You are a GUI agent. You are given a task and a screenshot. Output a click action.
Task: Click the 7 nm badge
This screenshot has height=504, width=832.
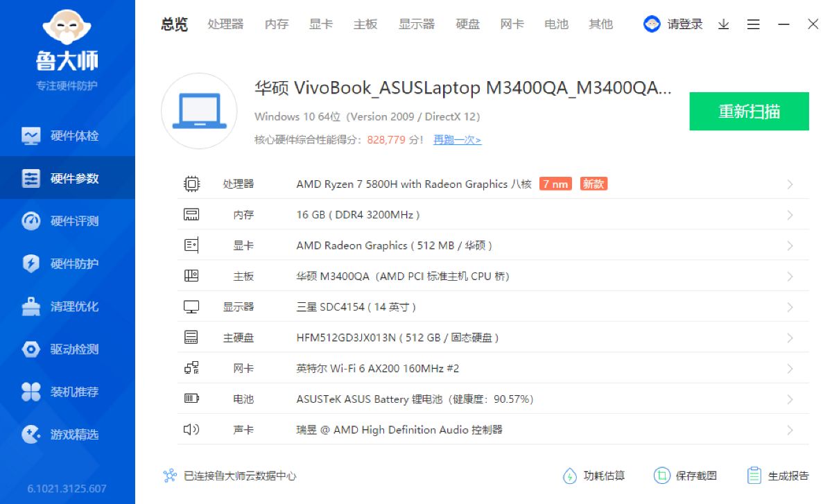pyautogui.click(x=556, y=184)
